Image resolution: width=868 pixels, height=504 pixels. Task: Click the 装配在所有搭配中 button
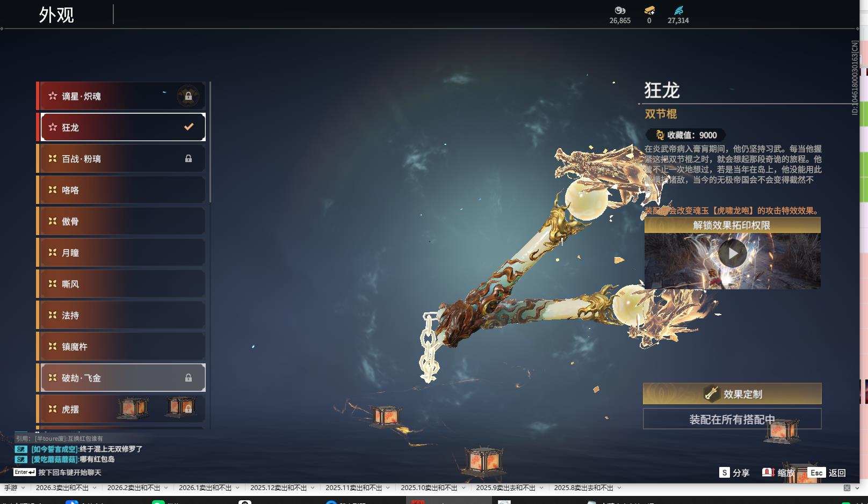pyautogui.click(x=732, y=419)
